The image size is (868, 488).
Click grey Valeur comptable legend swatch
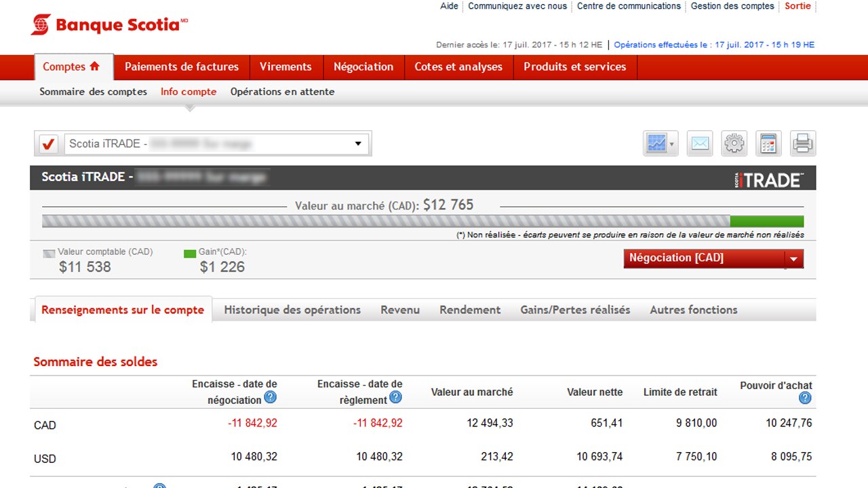pos(49,253)
